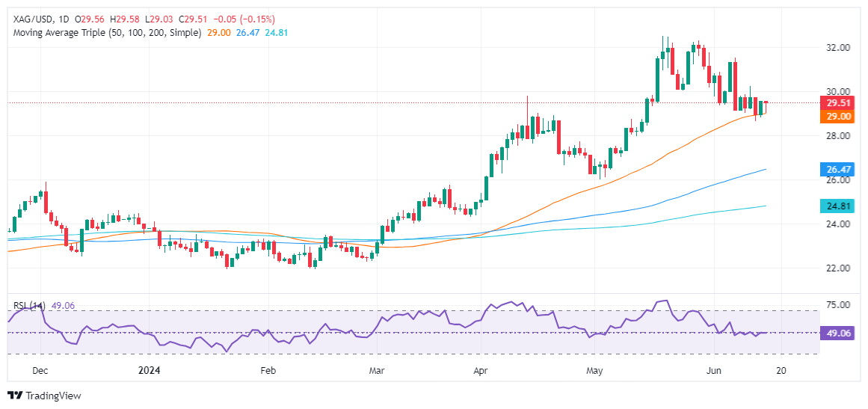The image size is (868, 409).
Task: Click the 75.00 level on the RSI scale
Action: 837,305
